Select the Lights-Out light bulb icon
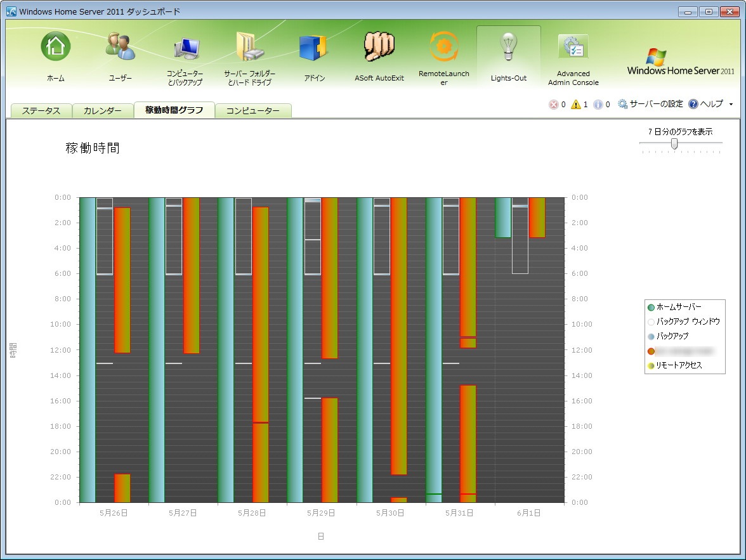746x560 pixels. (508, 47)
